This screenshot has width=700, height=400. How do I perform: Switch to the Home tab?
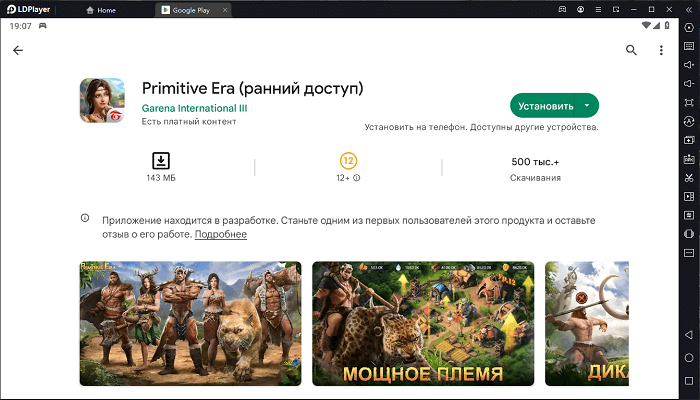[101, 10]
